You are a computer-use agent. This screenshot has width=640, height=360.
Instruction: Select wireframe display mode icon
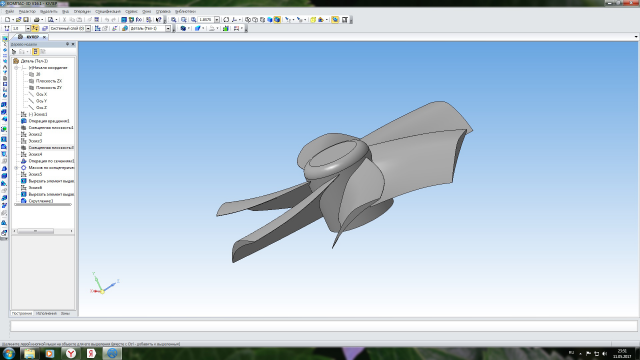point(248,20)
